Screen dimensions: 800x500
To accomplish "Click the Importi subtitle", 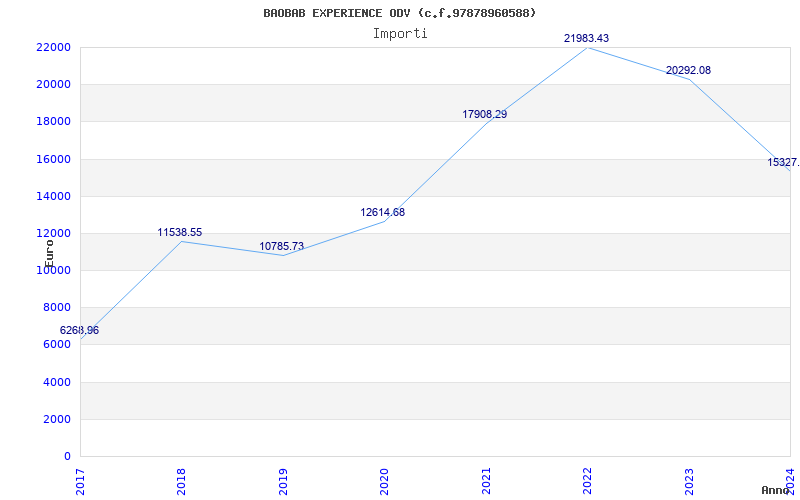I will [x=400, y=34].
